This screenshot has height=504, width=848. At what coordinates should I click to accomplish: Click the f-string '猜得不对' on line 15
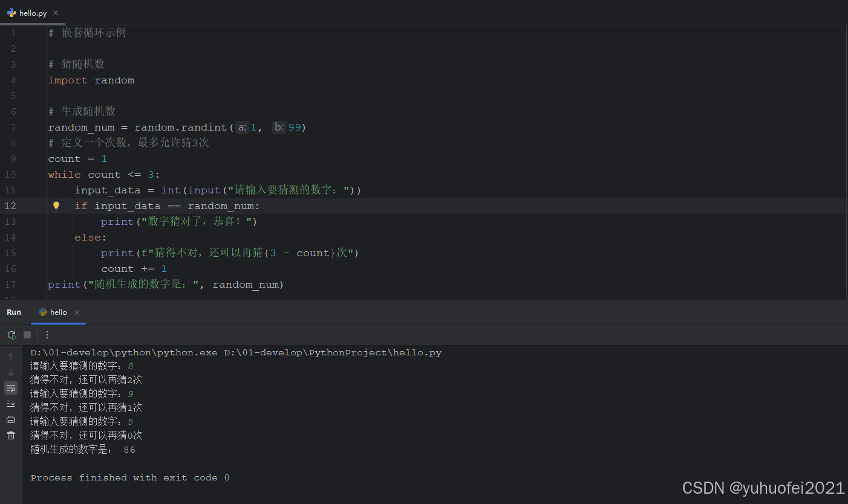(248, 253)
